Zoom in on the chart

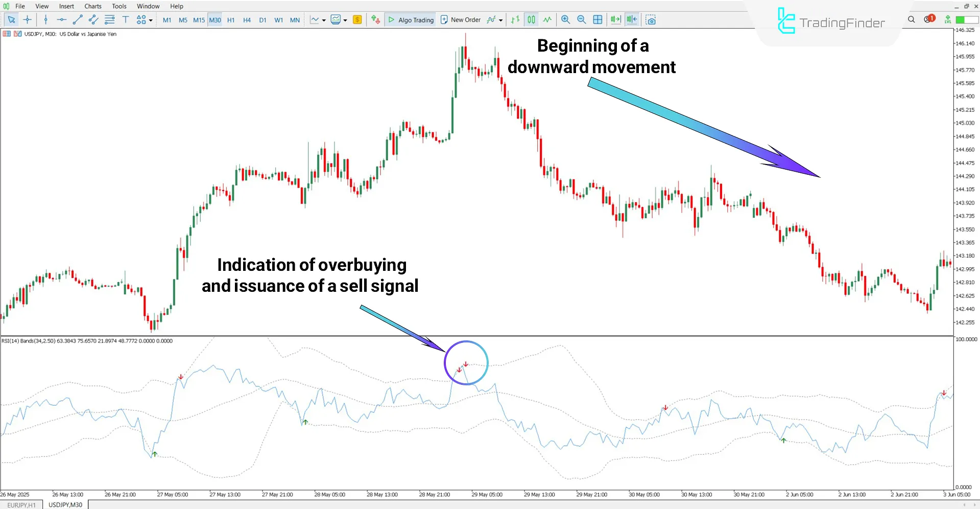[565, 19]
